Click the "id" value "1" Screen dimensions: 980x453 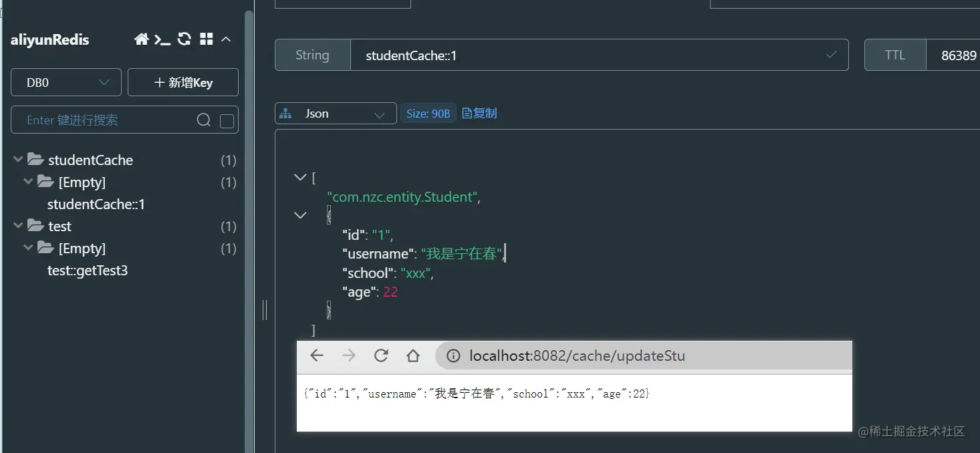click(381, 235)
